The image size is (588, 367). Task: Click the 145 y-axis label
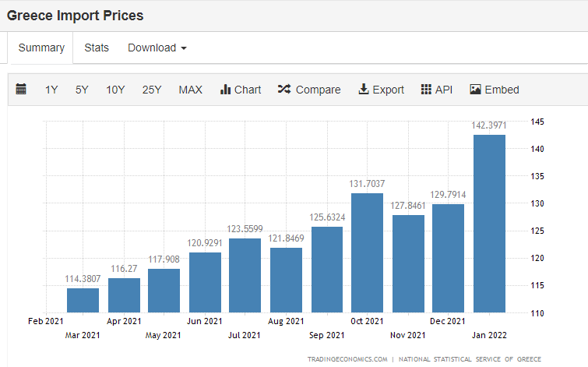pos(537,122)
